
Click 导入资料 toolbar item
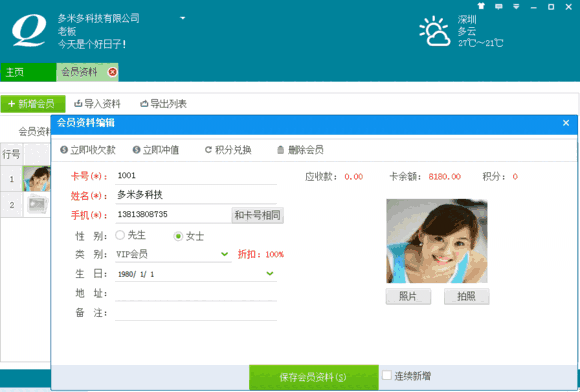tap(97, 104)
